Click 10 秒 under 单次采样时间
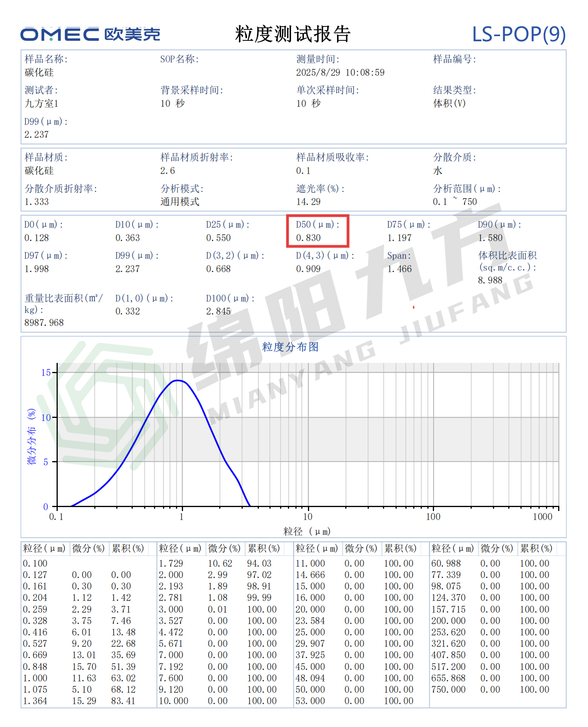Screen dimensions: 588x727 pyautogui.click(x=308, y=103)
